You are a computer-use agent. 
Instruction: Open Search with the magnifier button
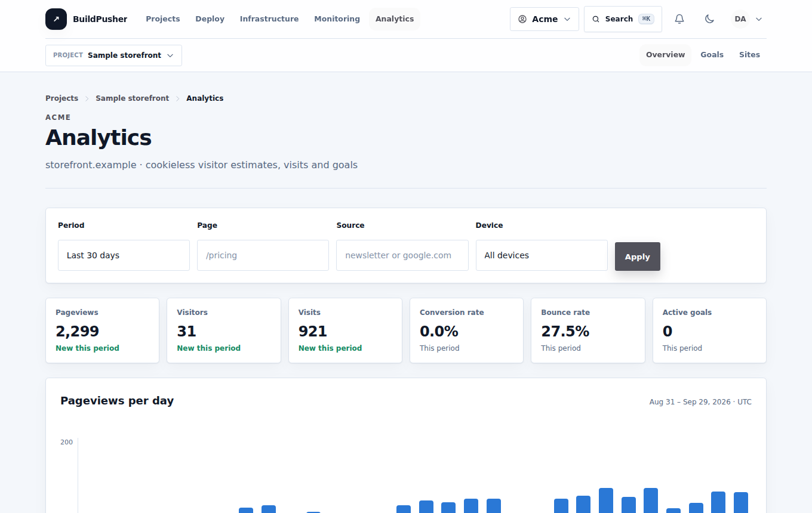click(623, 19)
